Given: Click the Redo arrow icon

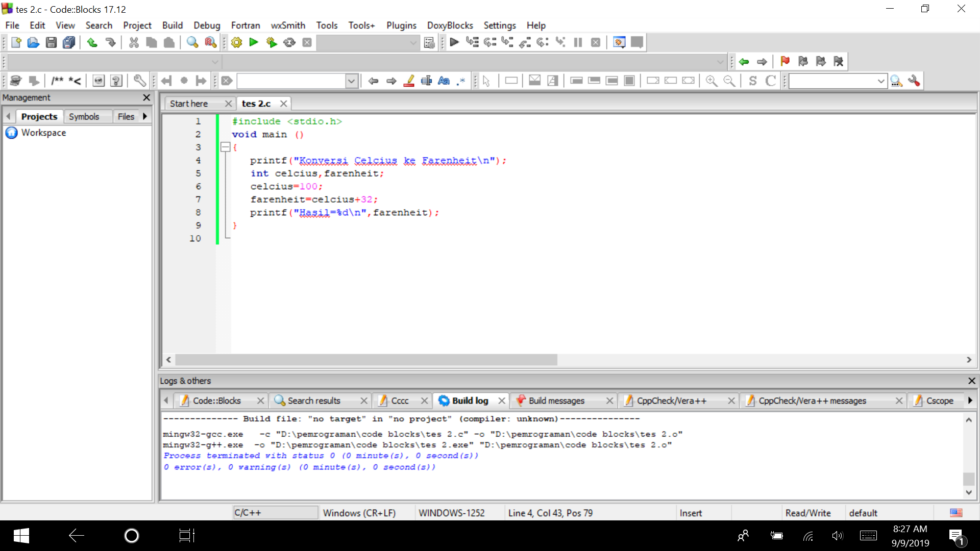Looking at the screenshot, I should [x=110, y=42].
